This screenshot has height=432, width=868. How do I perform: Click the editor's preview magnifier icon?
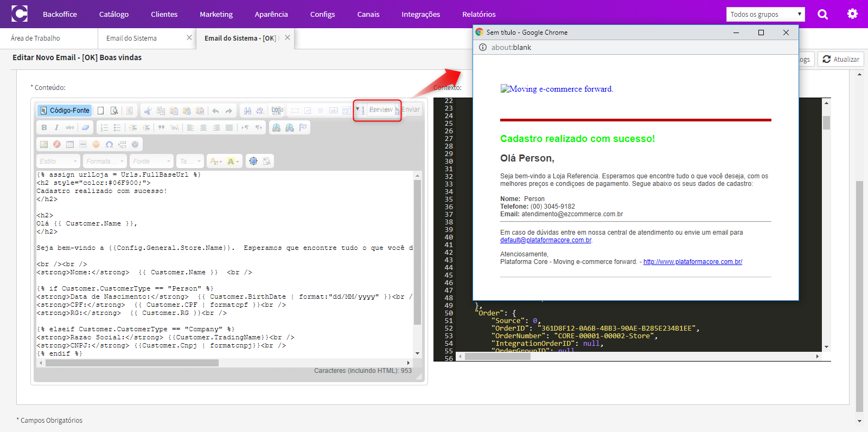(114, 111)
